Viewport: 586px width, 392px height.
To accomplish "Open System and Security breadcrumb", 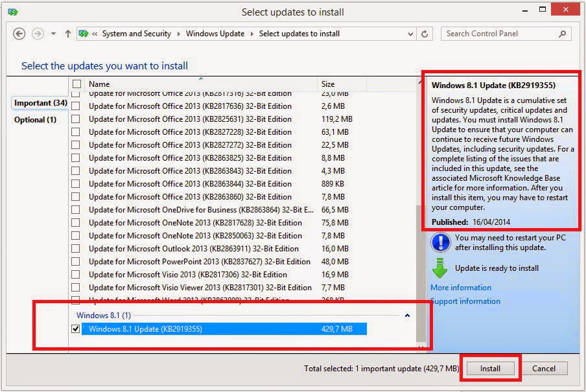I will pos(136,34).
